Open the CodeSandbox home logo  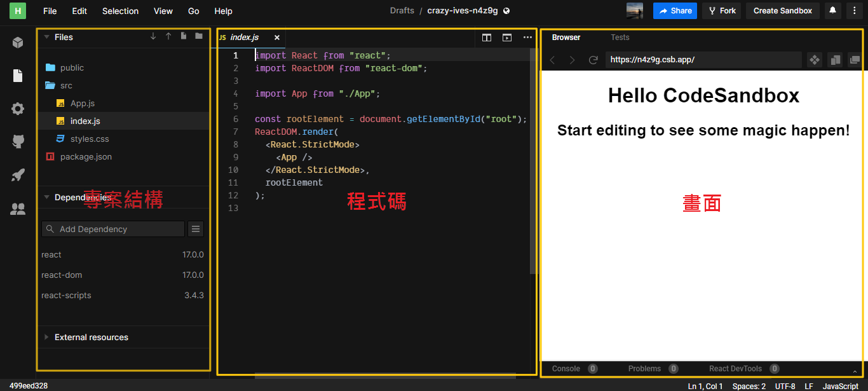point(17,11)
